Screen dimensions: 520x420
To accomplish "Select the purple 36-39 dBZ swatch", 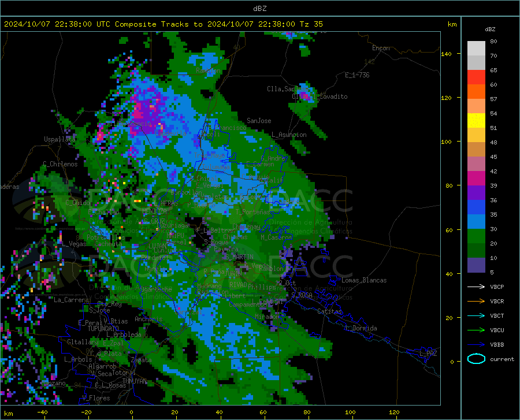I will point(476,193).
